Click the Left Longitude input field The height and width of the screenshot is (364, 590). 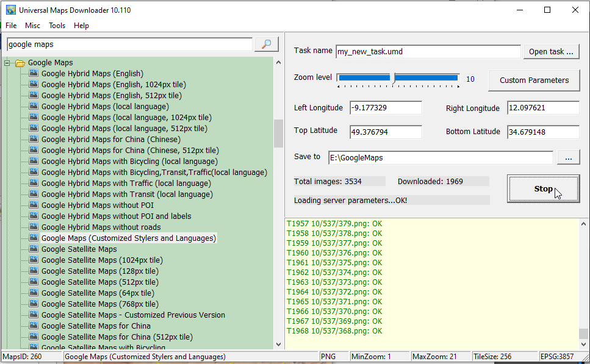point(386,108)
